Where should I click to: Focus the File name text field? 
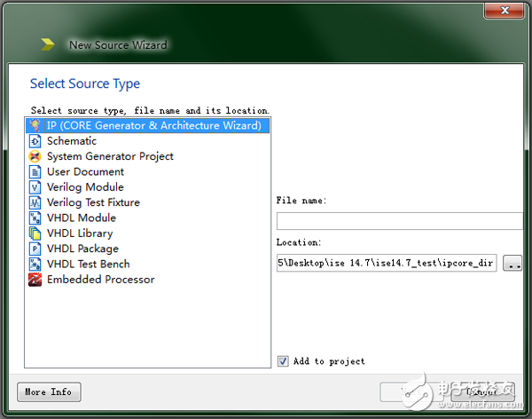coord(399,221)
